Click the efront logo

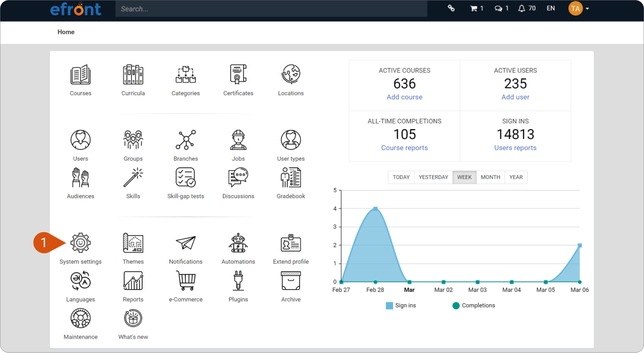pyautogui.click(x=76, y=9)
